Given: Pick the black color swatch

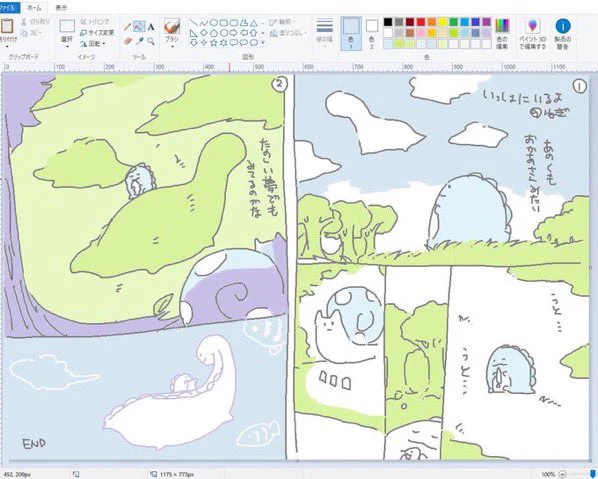Looking at the screenshot, I should tap(388, 22).
